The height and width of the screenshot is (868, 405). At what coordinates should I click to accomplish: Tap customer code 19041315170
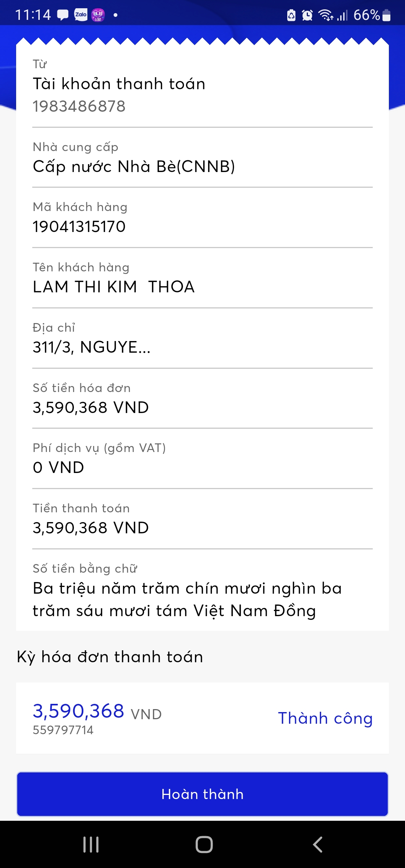pyautogui.click(x=79, y=227)
